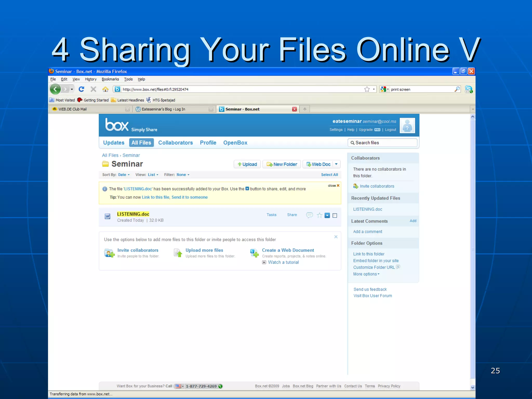Click Select All link

coord(329,175)
